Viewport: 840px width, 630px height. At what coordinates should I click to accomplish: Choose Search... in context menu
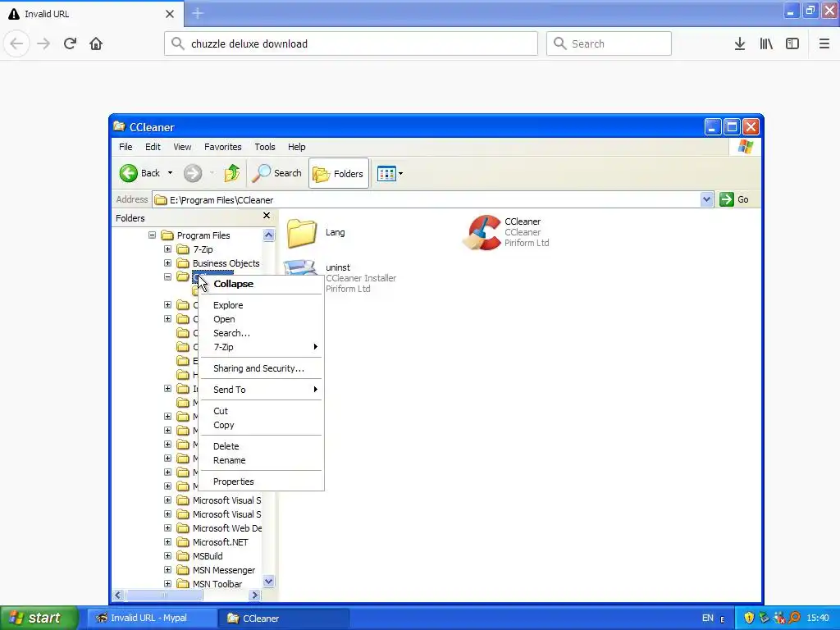pos(261,333)
